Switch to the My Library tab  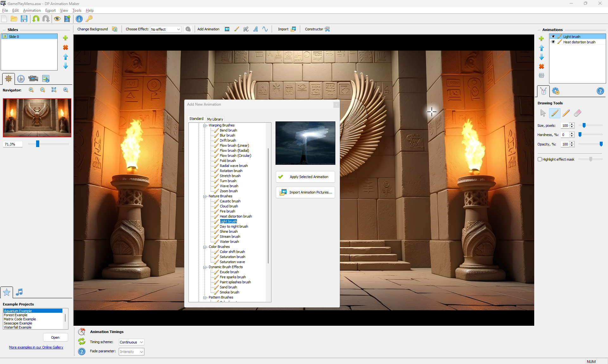click(215, 119)
